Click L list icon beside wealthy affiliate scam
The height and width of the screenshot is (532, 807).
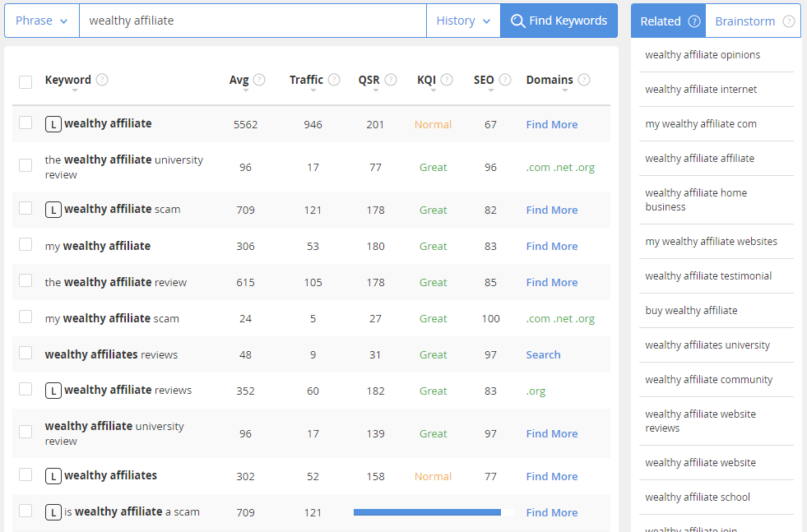[x=53, y=210]
